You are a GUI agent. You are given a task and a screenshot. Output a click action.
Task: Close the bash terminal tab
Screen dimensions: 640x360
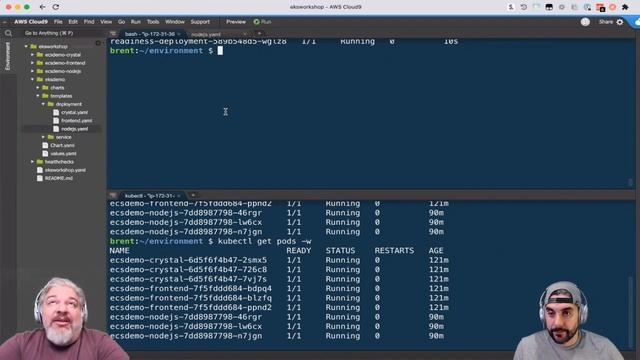[x=179, y=34]
